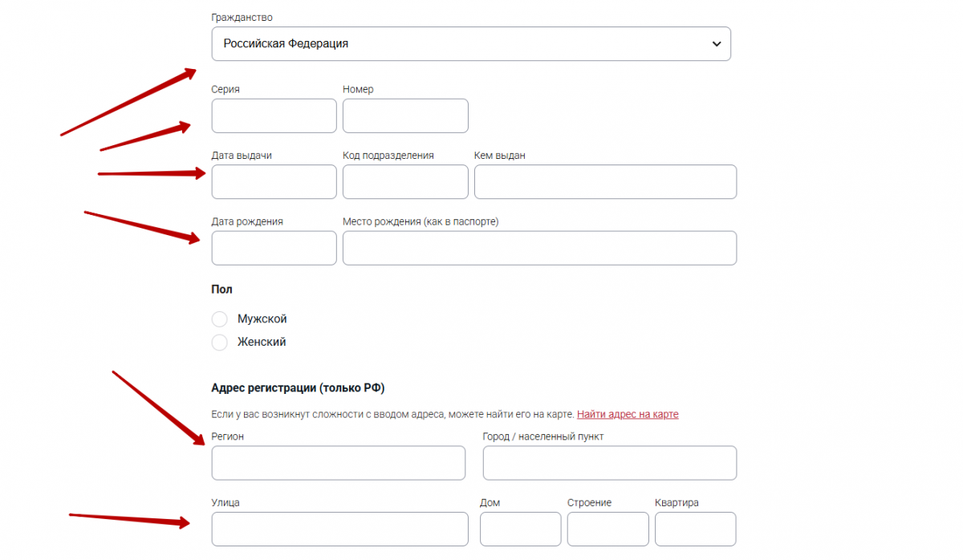Open the Найти адрес на карте link
The width and height of the screenshot is (963, 560).
click(628, 415)
